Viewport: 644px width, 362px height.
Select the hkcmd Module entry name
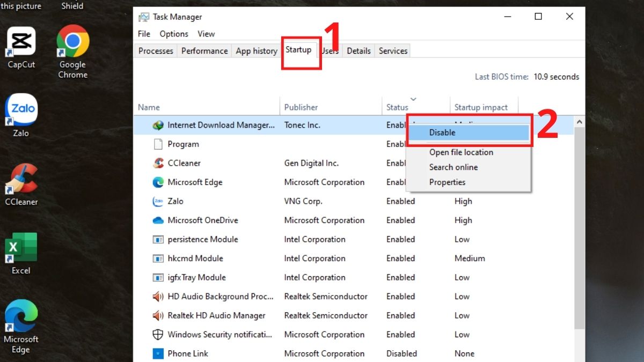coord(195,258)
